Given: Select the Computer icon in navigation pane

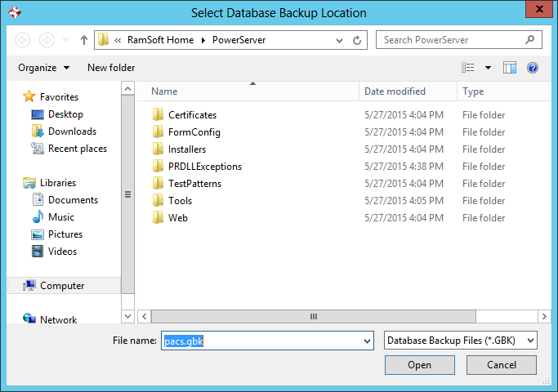Looking at the screenshot, I should (x=29, y=286).
